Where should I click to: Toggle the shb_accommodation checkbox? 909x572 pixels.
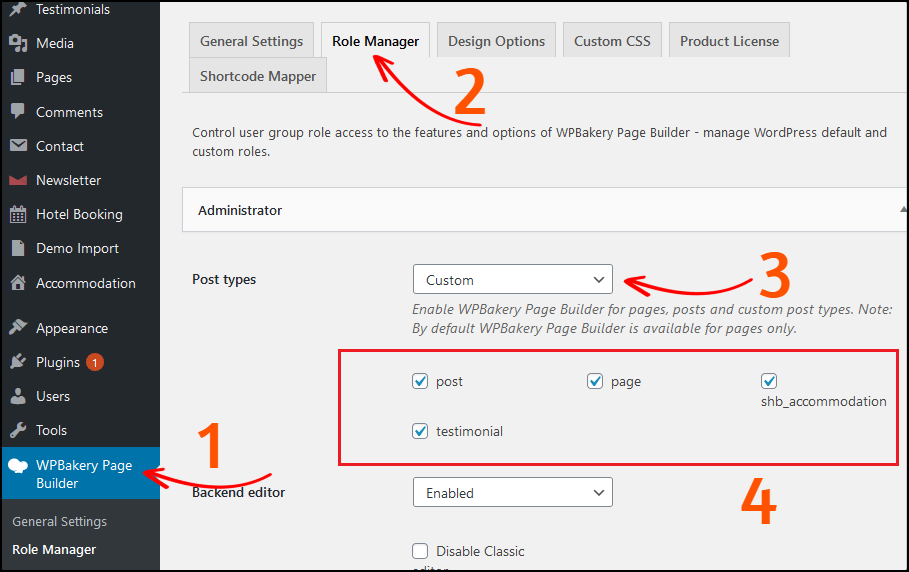coord(769,381)
